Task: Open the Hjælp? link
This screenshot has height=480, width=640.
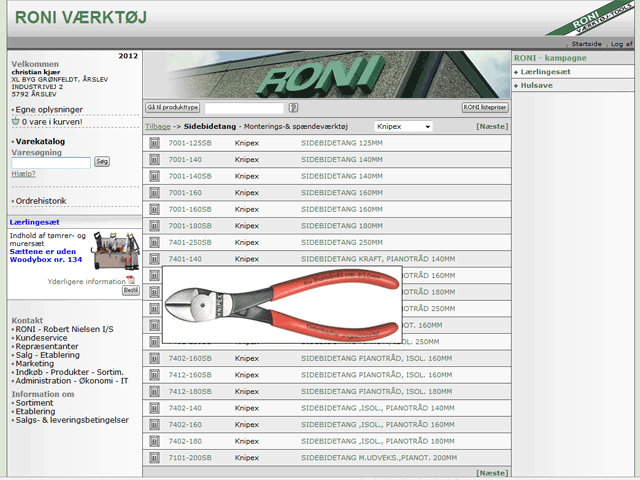Action: coord(23,174)
